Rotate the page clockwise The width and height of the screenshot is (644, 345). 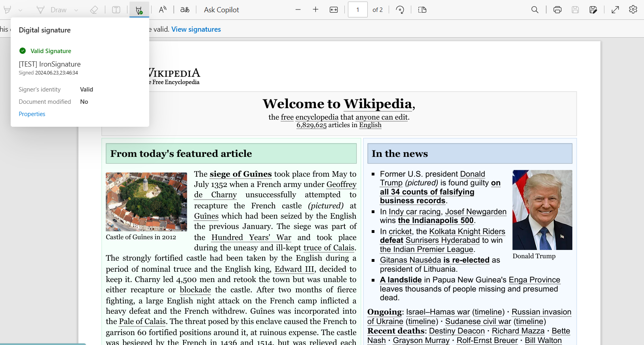(x=400, y=10)
